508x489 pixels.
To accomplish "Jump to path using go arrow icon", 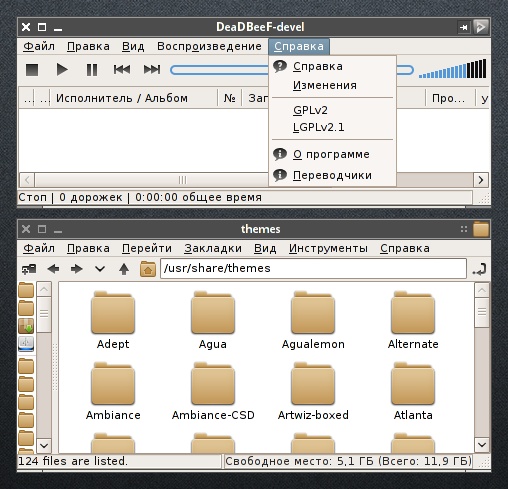I will pos(479,269).
